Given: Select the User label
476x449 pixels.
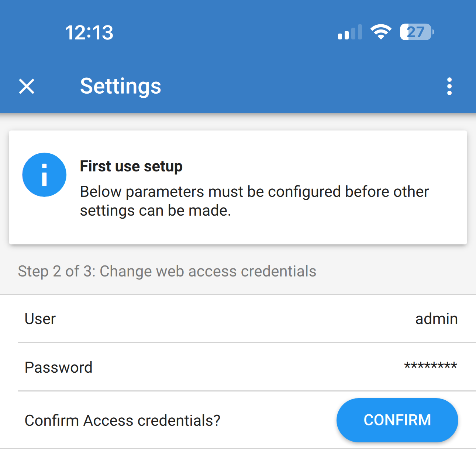Looking at the screenshot, I should pyautogui.click(x=40, y=319).
